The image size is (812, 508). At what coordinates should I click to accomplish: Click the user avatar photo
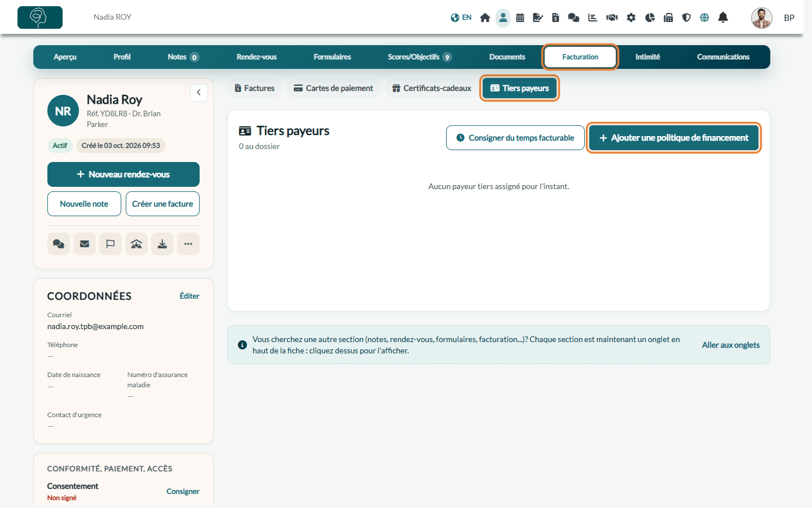click(x=762, y=17)
